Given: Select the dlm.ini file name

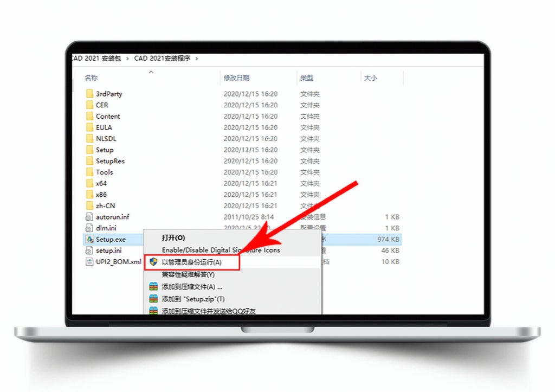Looking at the screenshot, I should (x=106, y=228).
